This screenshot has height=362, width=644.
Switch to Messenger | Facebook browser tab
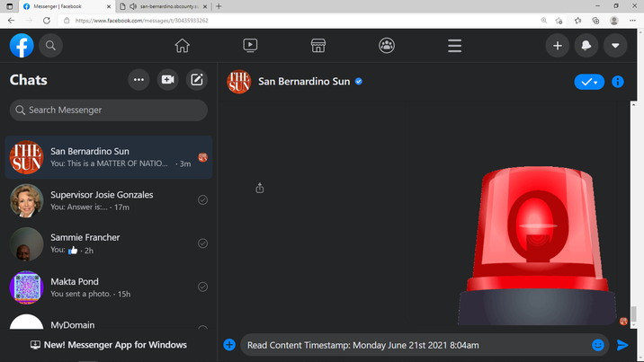tap(67, 6)
